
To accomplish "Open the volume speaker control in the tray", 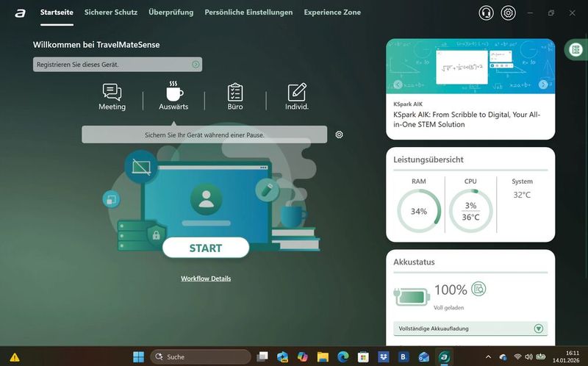I will click(x=528, y=357).
